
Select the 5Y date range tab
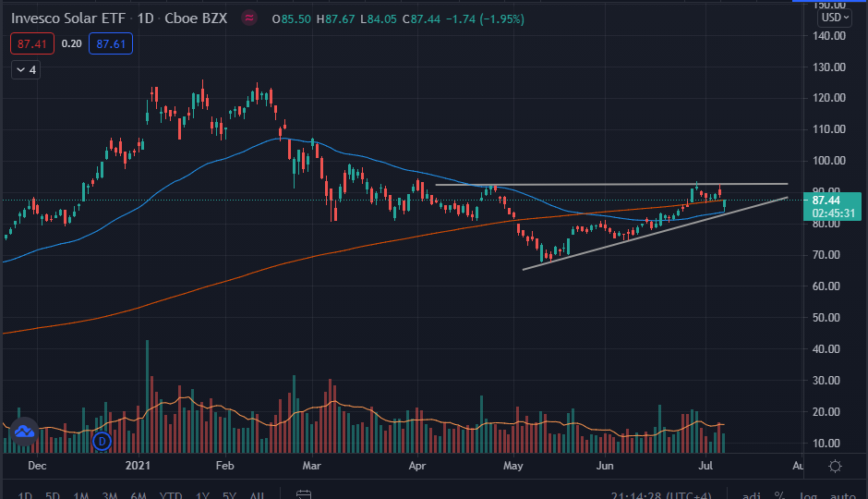pos(229,495)
